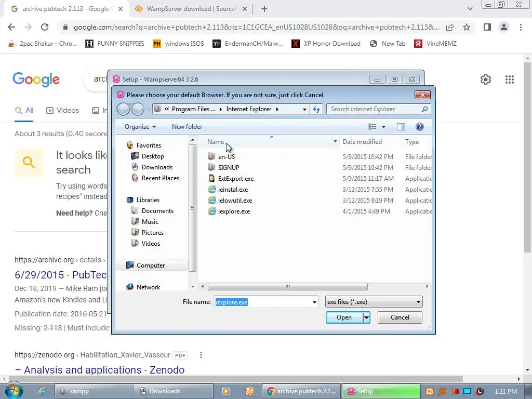Viewport: 532px width, 399px height.
Task: Click the dialog back navigation arrow
Action: pyautogui.click(x=123, y=109)
